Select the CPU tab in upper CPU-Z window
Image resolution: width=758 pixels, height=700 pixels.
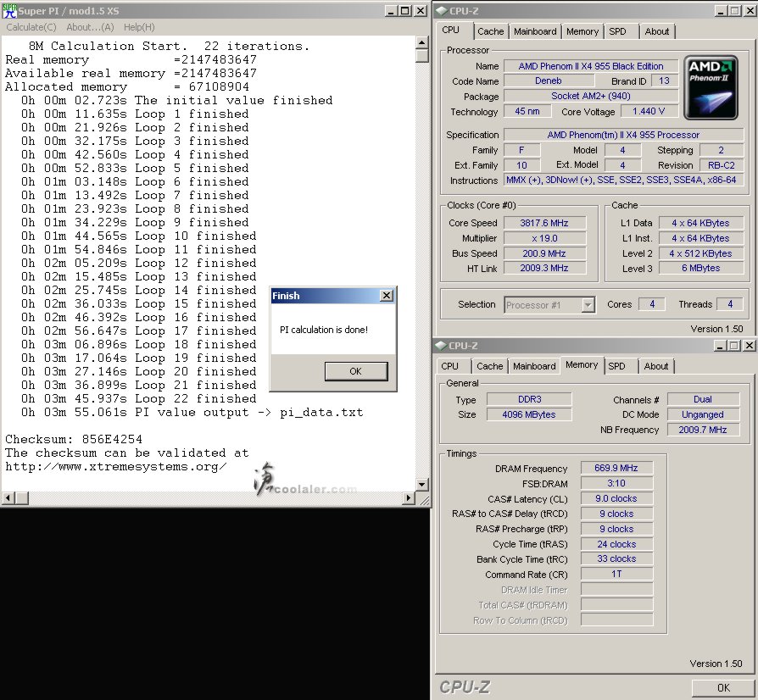click(450, 30)
